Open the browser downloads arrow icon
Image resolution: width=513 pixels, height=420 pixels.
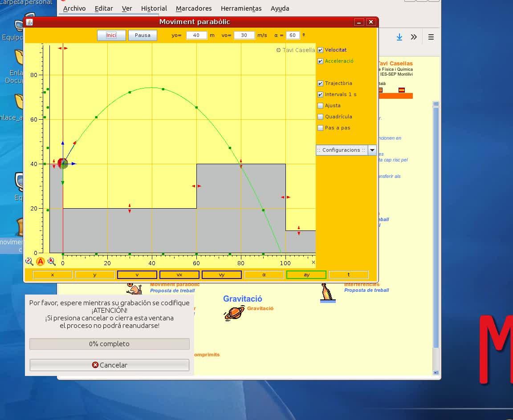pyautogui.click(x=399, y=37)
